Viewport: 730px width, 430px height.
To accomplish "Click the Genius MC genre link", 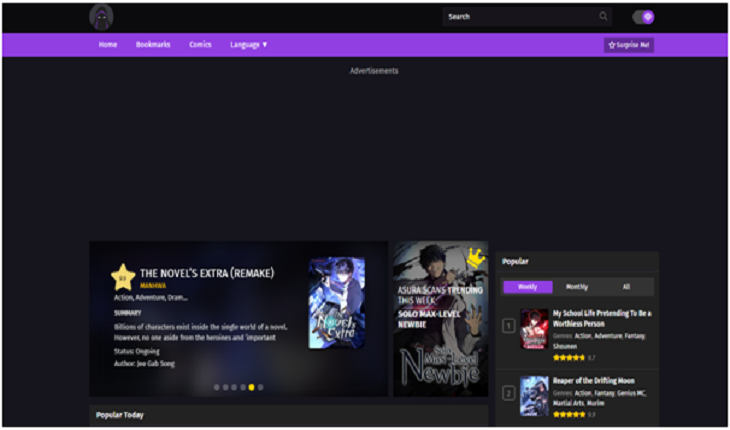I will (x=632, y=393).
